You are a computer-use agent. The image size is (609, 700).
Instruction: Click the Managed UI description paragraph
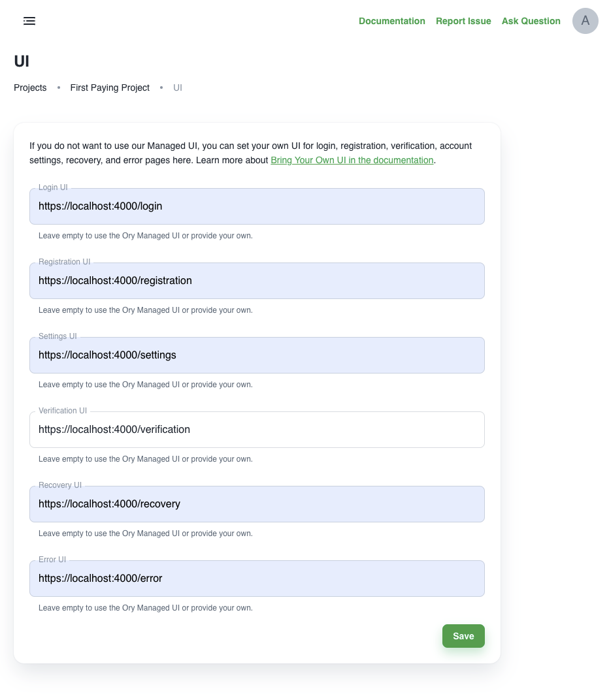click(x=251, y=153)
